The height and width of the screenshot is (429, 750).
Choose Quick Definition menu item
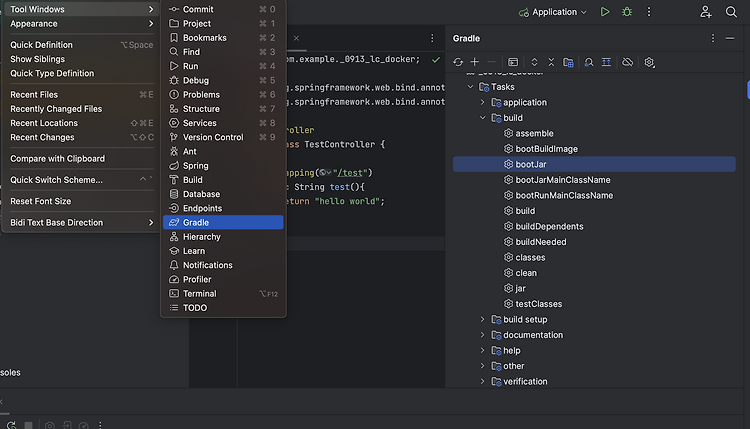82,44
